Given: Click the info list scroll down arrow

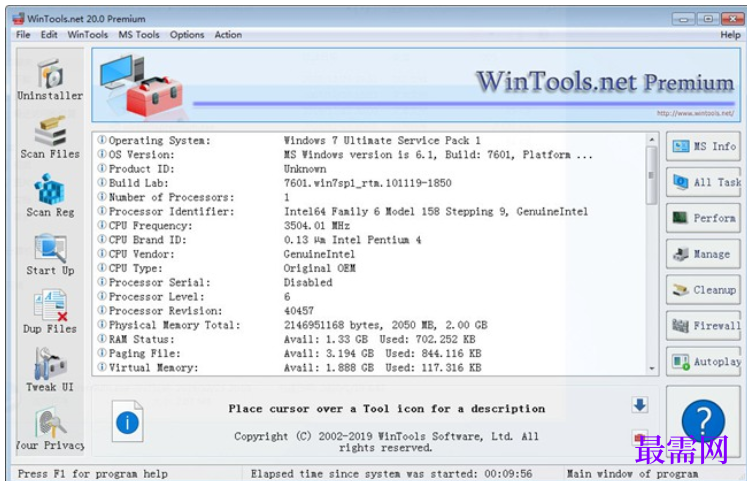Looking at the screenshot, I should click(651, 369).
